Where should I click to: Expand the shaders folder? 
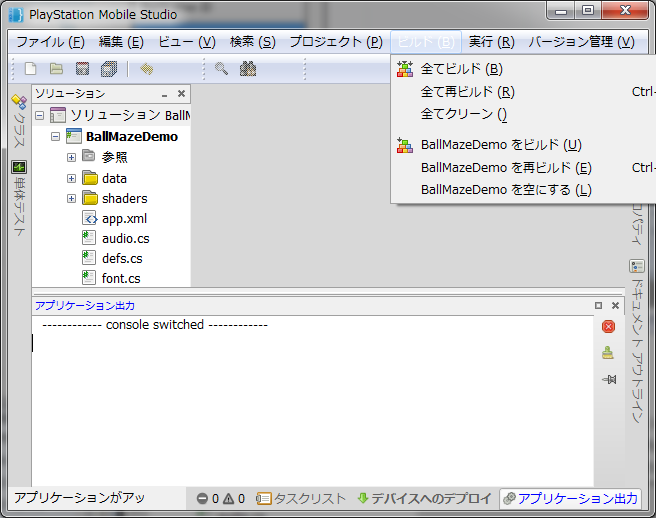[72, 198]
